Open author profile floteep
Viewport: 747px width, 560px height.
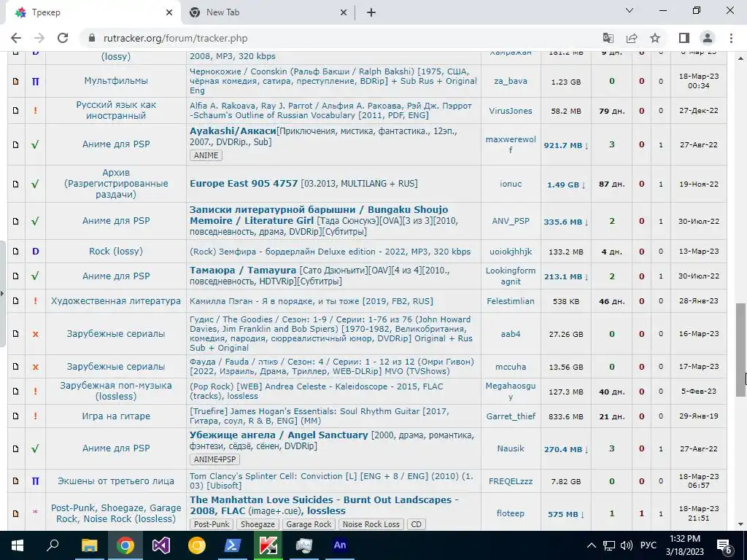click(510, 513)
